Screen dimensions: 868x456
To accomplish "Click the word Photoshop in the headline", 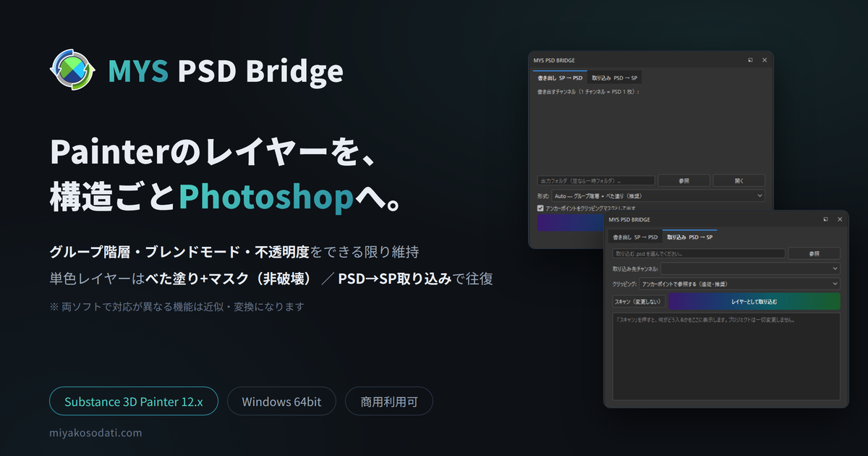I will point(266,196).
